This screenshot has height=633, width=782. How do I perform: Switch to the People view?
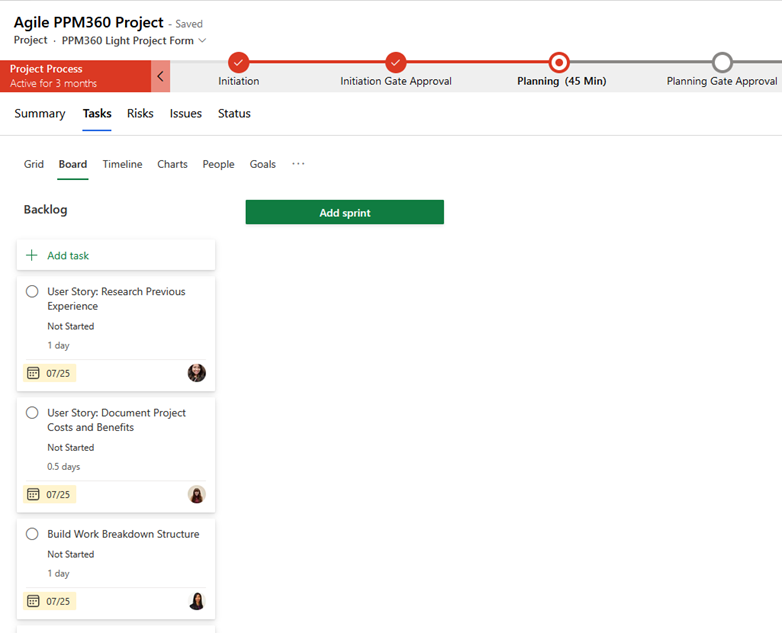[218, 164]
